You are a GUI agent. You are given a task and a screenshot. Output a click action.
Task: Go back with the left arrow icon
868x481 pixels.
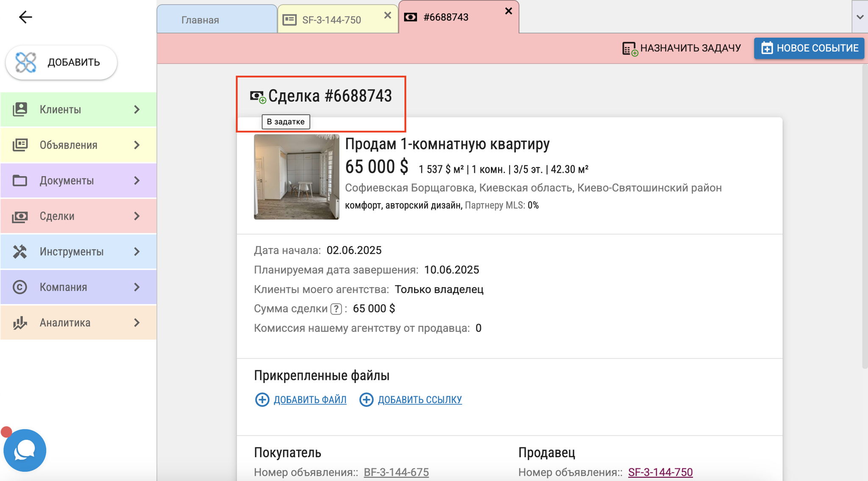tap(25, 17)
